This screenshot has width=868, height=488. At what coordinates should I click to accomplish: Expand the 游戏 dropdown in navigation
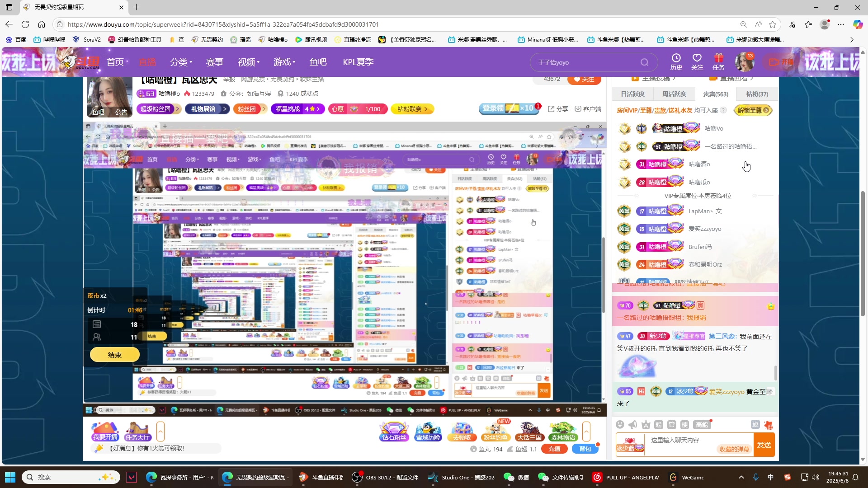click(x=284, y=62)
